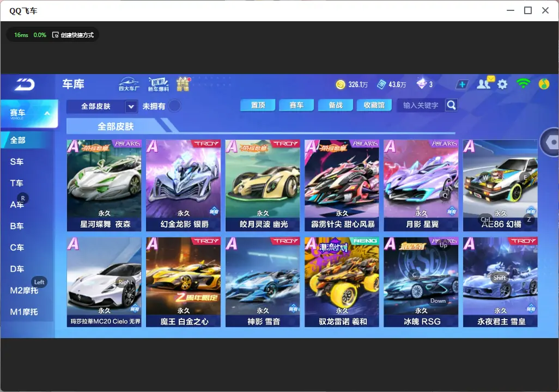Click the Wi-Fi signal icon

tap(523, 84)
